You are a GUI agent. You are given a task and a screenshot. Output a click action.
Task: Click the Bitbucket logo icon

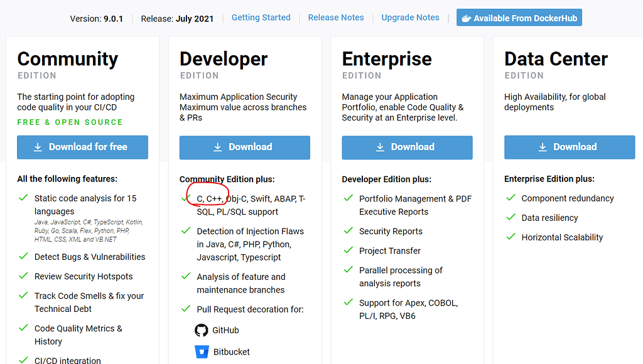pos(202,351)
